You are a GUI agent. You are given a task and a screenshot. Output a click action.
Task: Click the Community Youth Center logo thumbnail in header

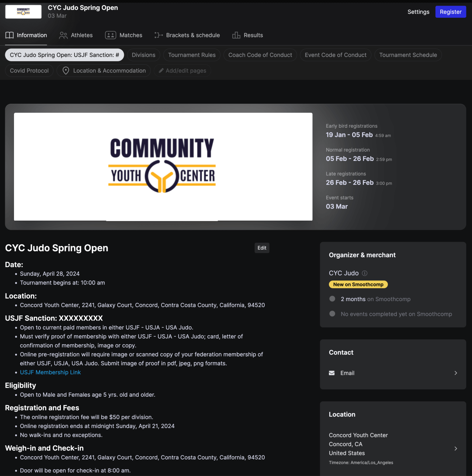(23, 12)
